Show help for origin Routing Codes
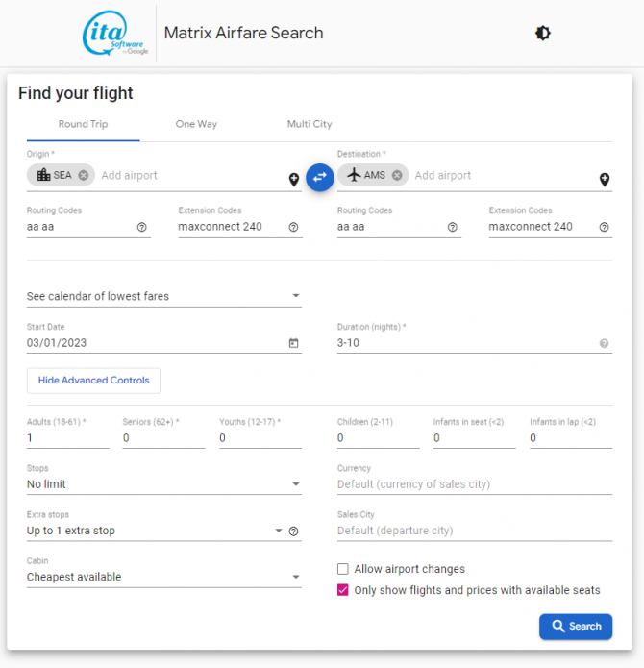Viewport: 644px width, 668px height. [142, 228]
